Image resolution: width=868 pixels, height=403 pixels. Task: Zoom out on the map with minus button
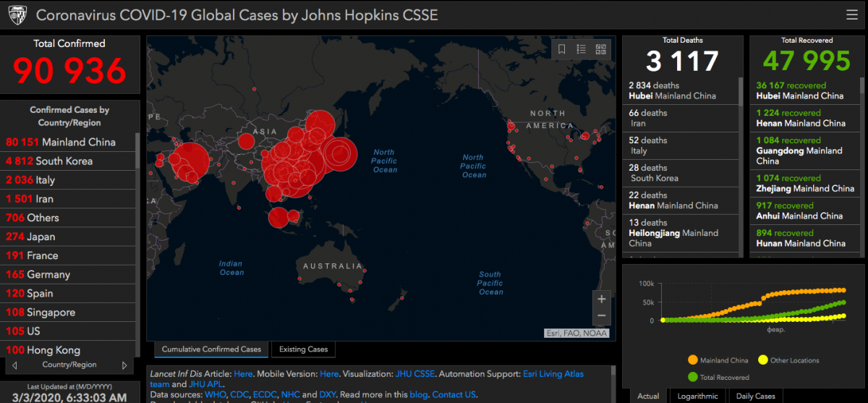[x=601, y=316]
